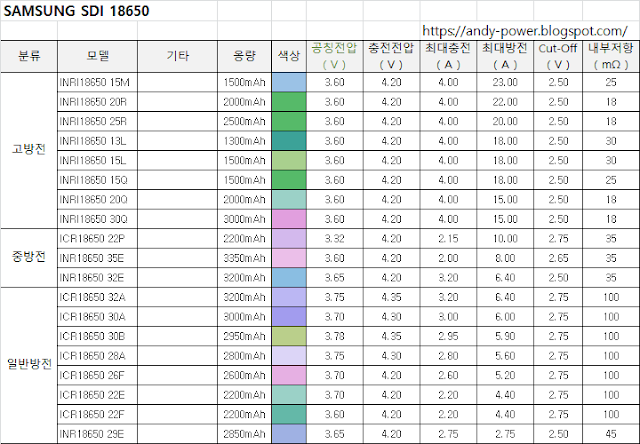Select the 3.32 nominal voltage cell

point(334,238)
